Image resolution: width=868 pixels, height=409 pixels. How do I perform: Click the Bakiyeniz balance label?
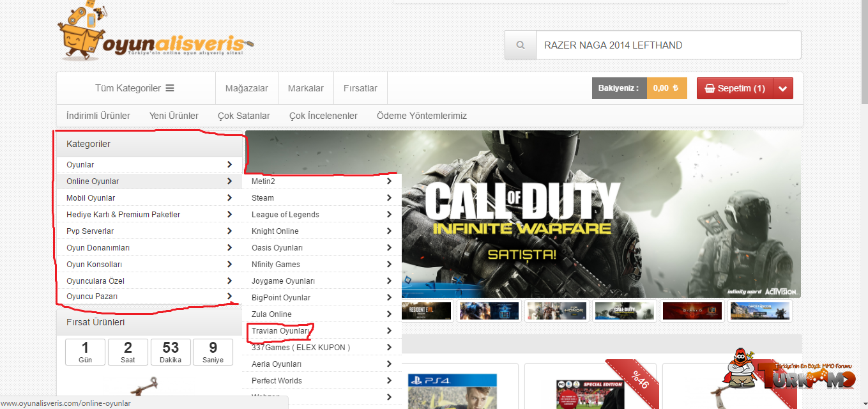(x=619, y=88)
